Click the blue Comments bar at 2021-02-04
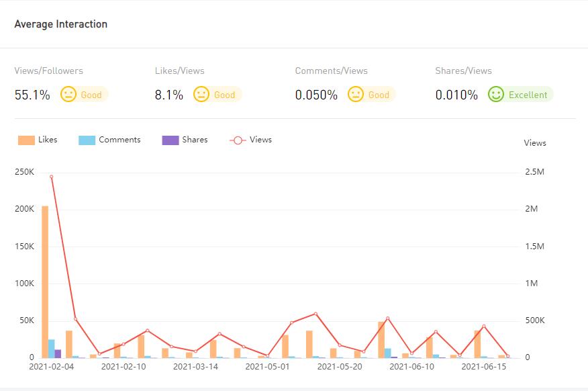 pyautogui.click(x=52, y=349)
